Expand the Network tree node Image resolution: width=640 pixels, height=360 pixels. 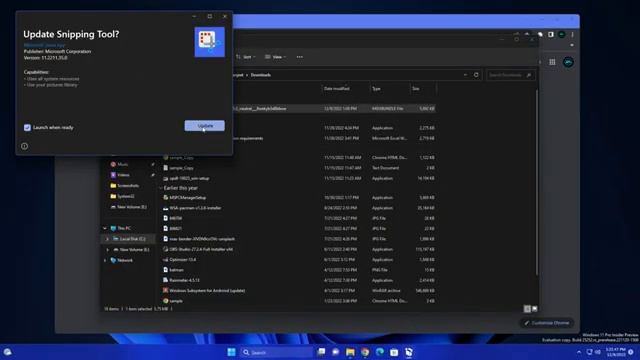point(105,260)
